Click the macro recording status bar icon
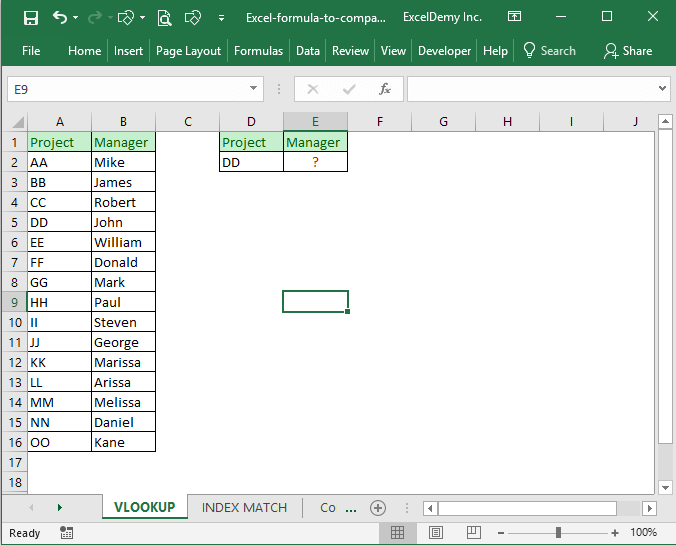The image size is (676, 545). point(66,533)
